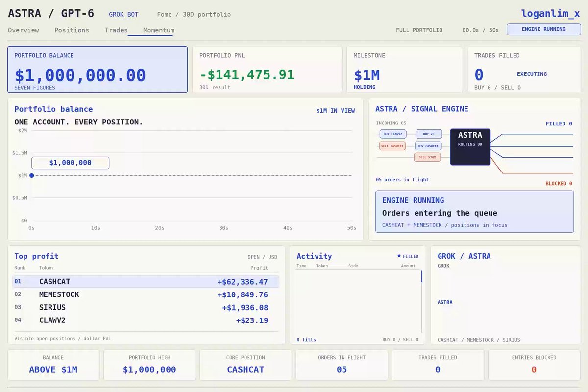
Task: Click the BUY CLAWV2 order chip
Action: 393,134
